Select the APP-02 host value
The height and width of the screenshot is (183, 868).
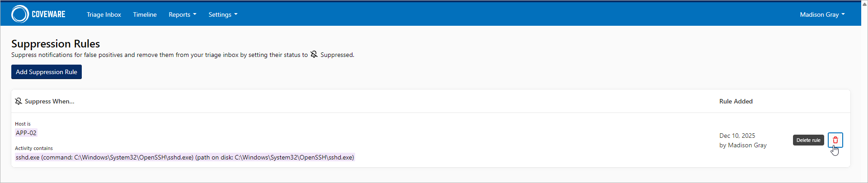tap(26, 133)
